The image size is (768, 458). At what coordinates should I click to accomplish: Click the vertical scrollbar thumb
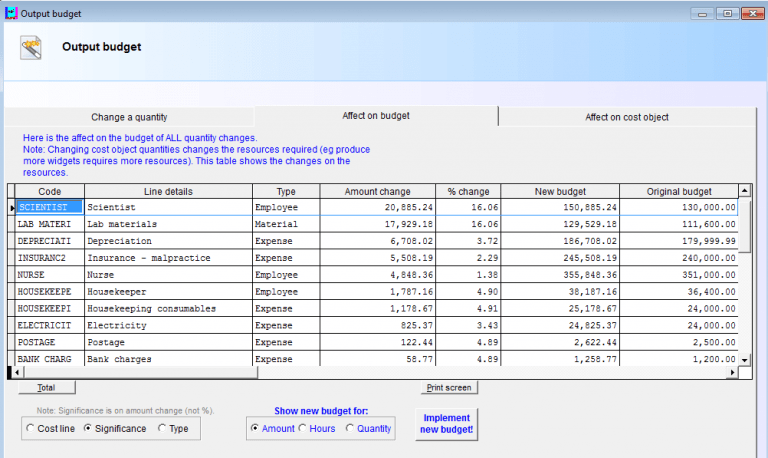point(744,225)
